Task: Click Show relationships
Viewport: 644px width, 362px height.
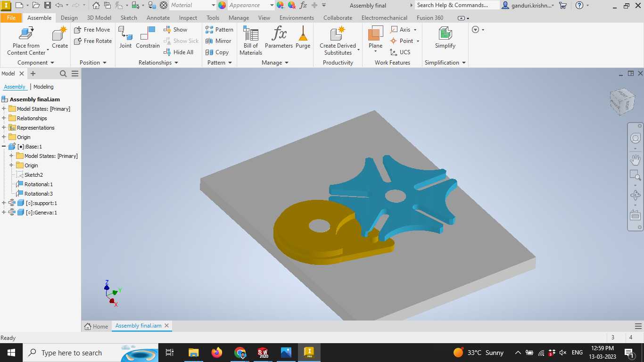Action: (175, 29)
